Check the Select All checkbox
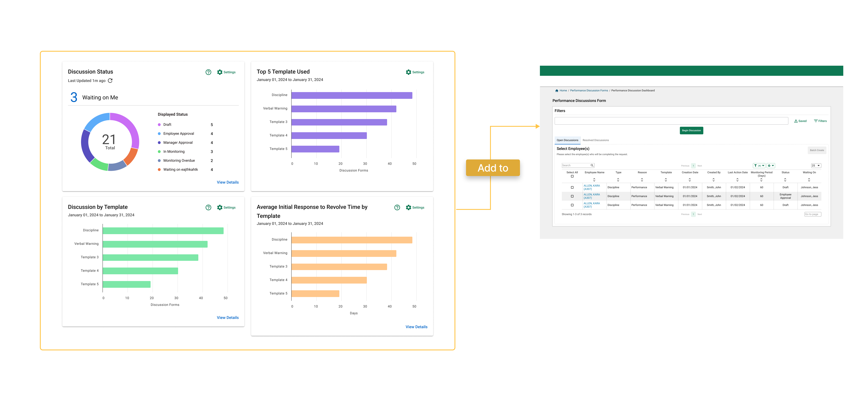Screen dimensions: 868x395 click(572, 176)
